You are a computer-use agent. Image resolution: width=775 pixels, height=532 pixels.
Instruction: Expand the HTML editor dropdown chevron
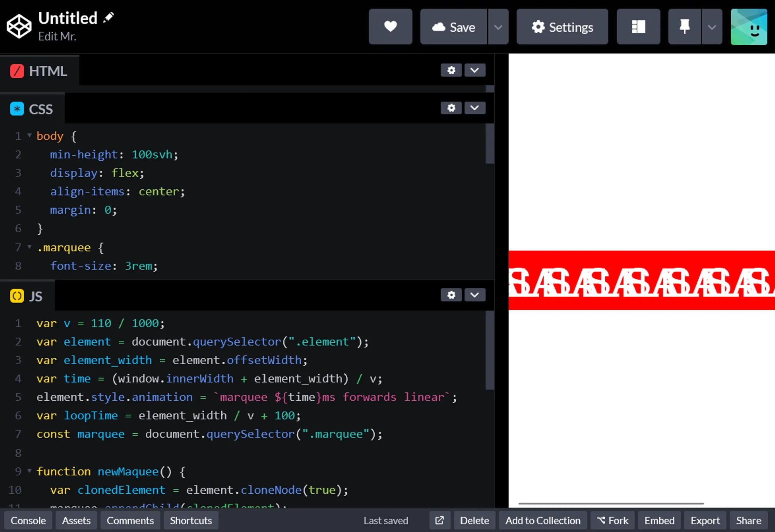click(475, 70)
